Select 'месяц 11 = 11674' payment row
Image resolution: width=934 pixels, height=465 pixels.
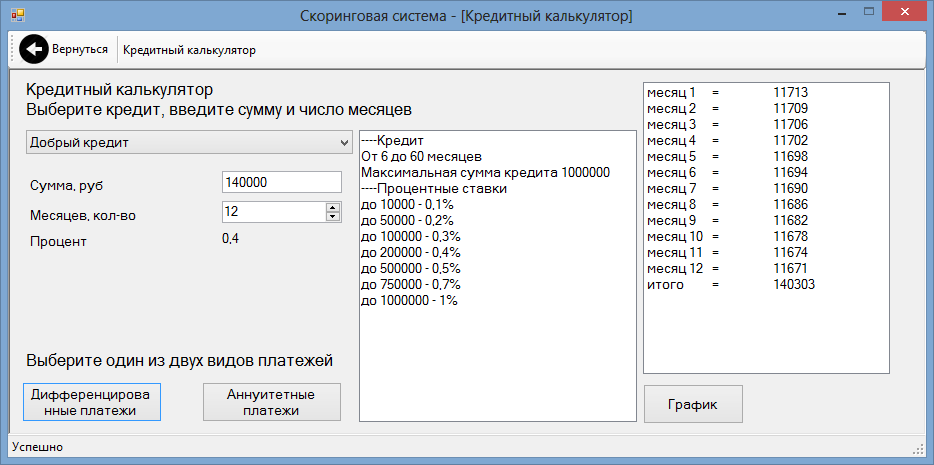coord(727,253)
